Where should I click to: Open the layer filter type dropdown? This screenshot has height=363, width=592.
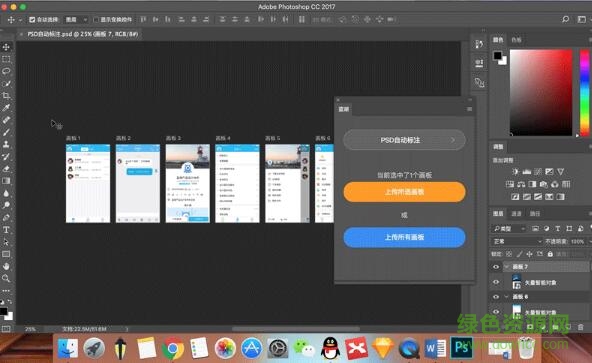[x=509, y=229]
